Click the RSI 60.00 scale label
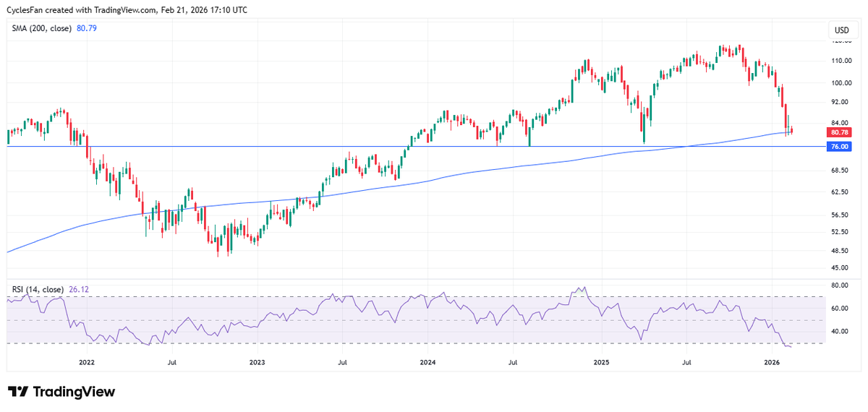The image size is (868, 412). click(x=841, y=309)
